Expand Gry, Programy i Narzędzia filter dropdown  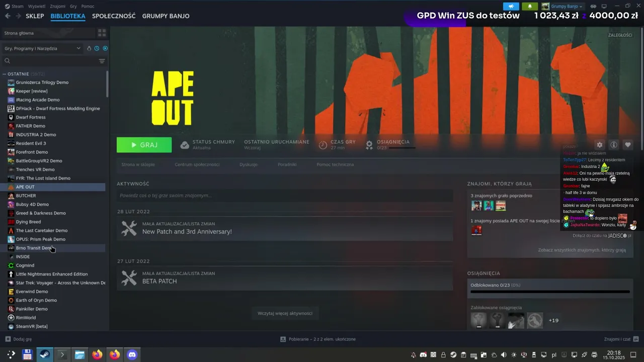point(42,48)
